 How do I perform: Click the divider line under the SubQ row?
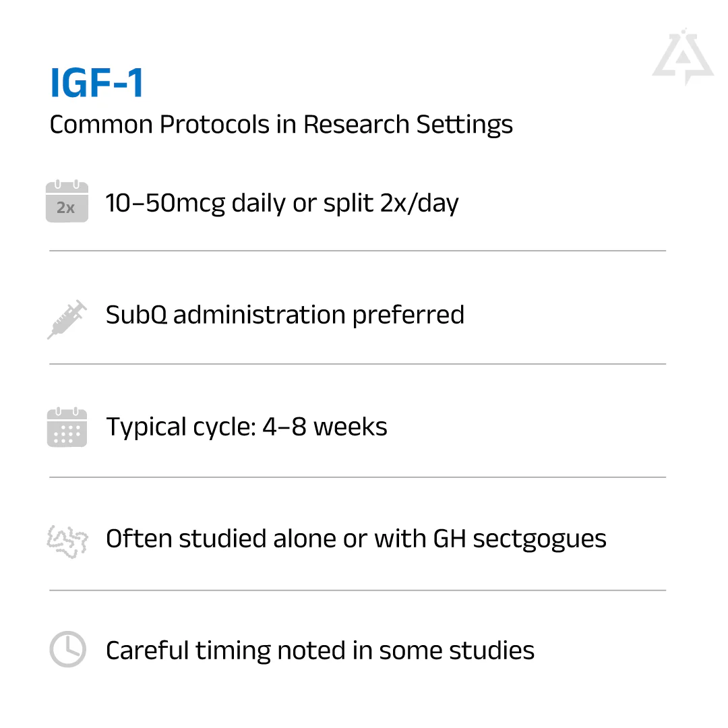(x=357, y=364)
